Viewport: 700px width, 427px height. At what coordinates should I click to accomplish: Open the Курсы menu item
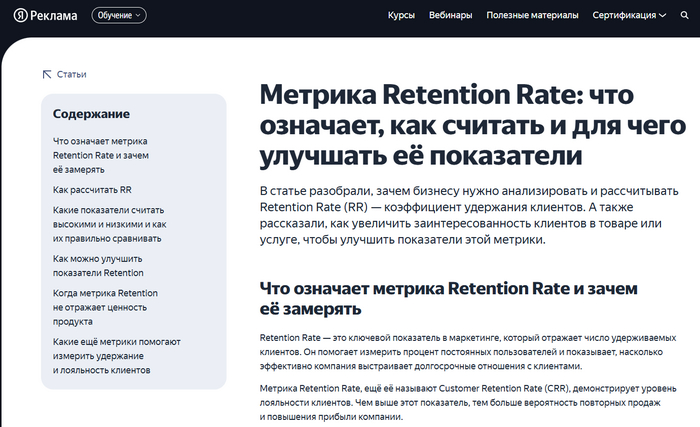click(401, 15)
